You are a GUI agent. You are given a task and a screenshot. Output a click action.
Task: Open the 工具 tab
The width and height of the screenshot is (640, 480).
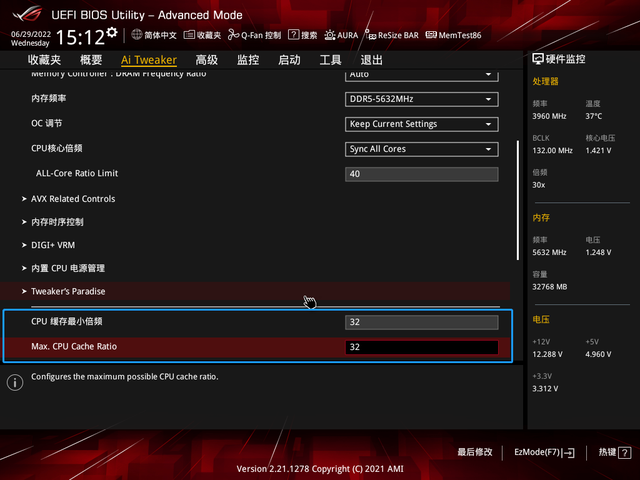[330, 60]
